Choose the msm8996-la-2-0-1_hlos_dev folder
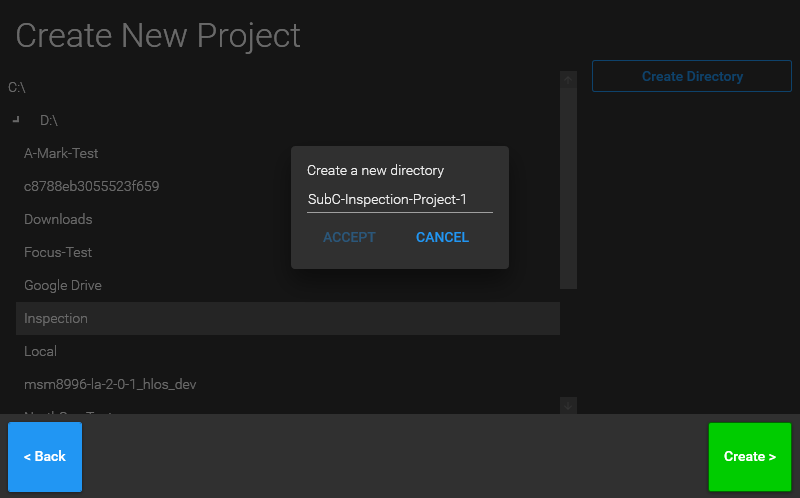The image size is (800, 498). [102, 384]
